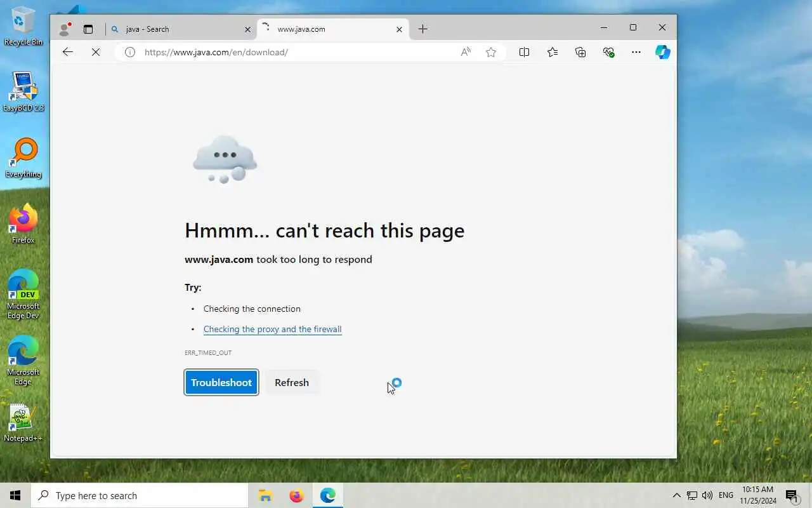
Task: Open ENG input language indicator
Action: pyautogui.click(x=726, y=495)
